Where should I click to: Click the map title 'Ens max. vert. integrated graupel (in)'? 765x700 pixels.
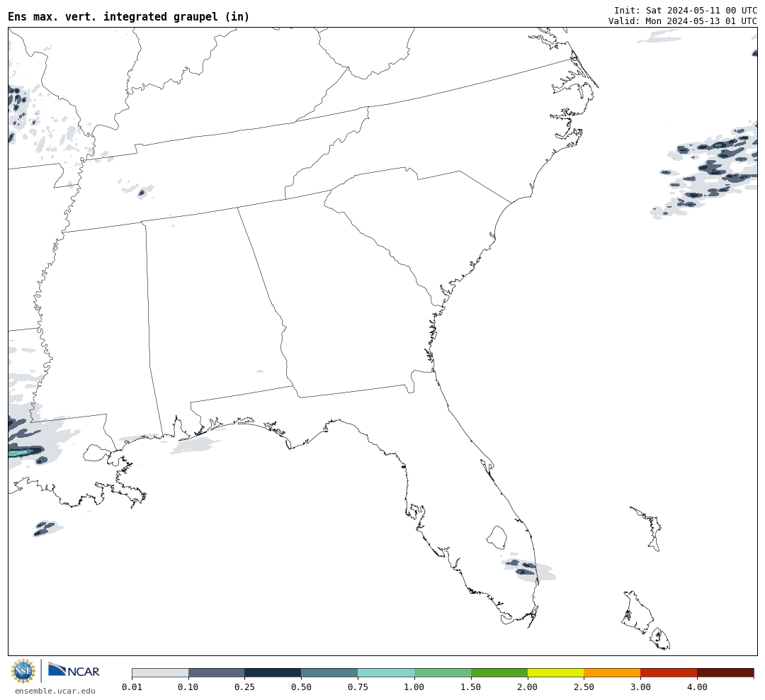pyautogui.click(x=129, y=16)
